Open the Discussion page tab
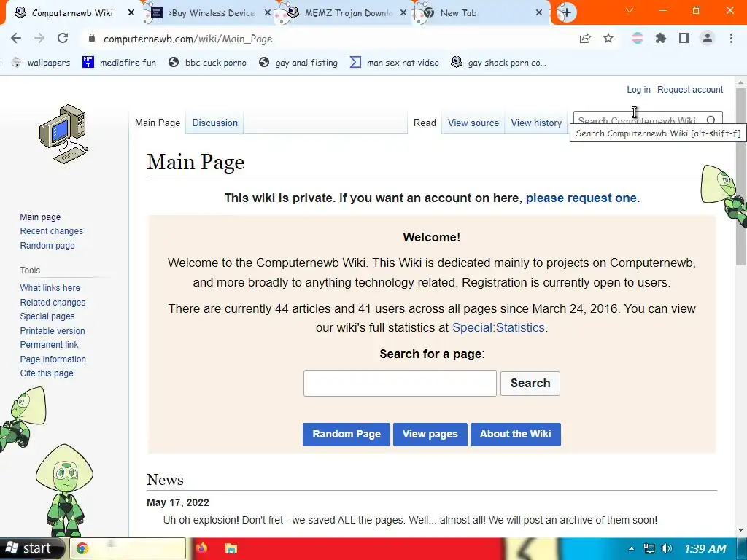 coord(215,122)
